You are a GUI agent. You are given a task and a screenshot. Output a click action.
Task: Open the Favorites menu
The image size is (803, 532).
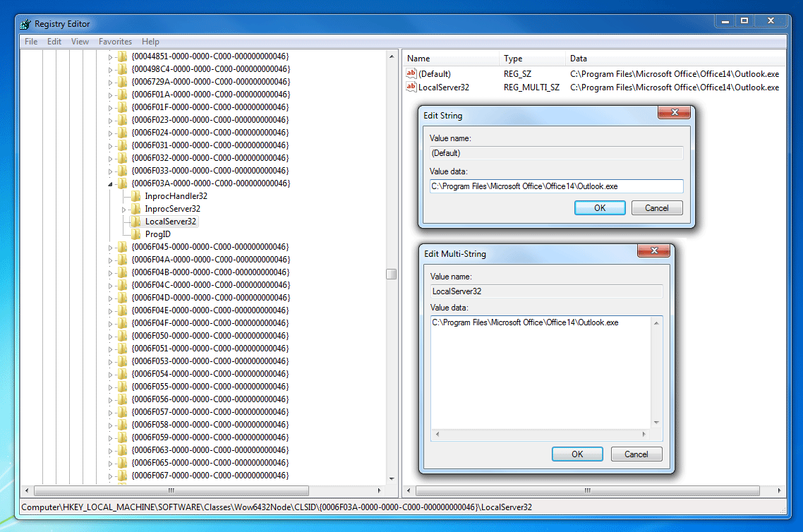[115, 41]
